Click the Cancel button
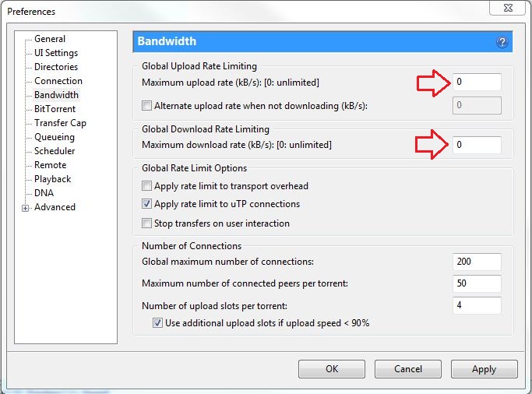Viewport: 532px width, 394px height. point(408,369)
